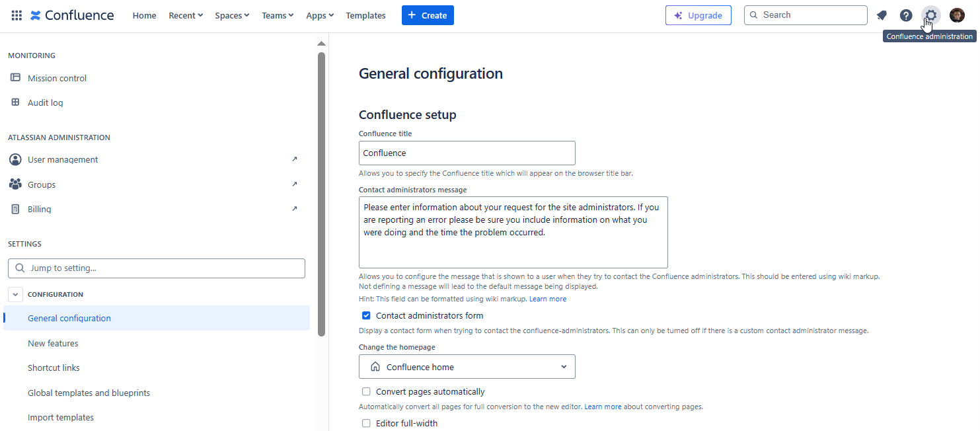Open the Change the homepage dropdown

click(467, 367)
